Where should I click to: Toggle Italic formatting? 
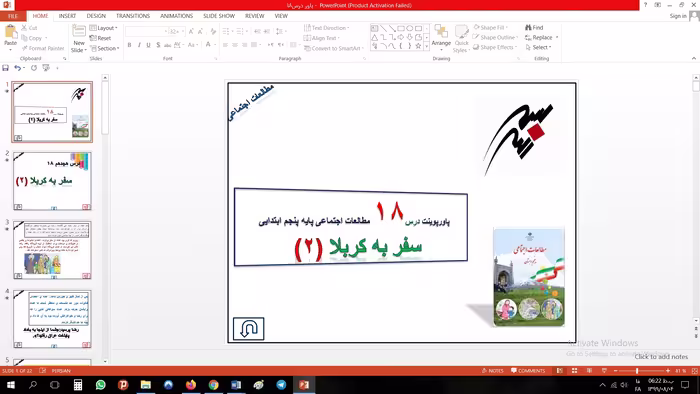coord(139,45)
